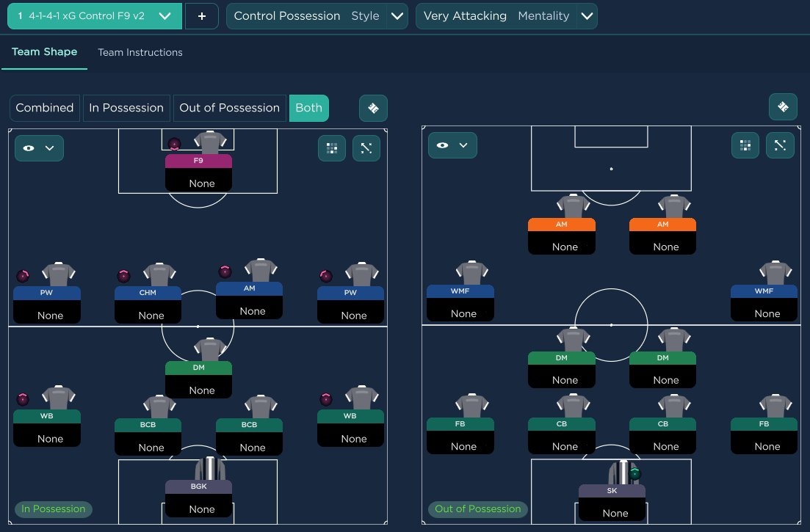Expand eye dropdown arrow on Out of Possession pitch

[463, 145]
